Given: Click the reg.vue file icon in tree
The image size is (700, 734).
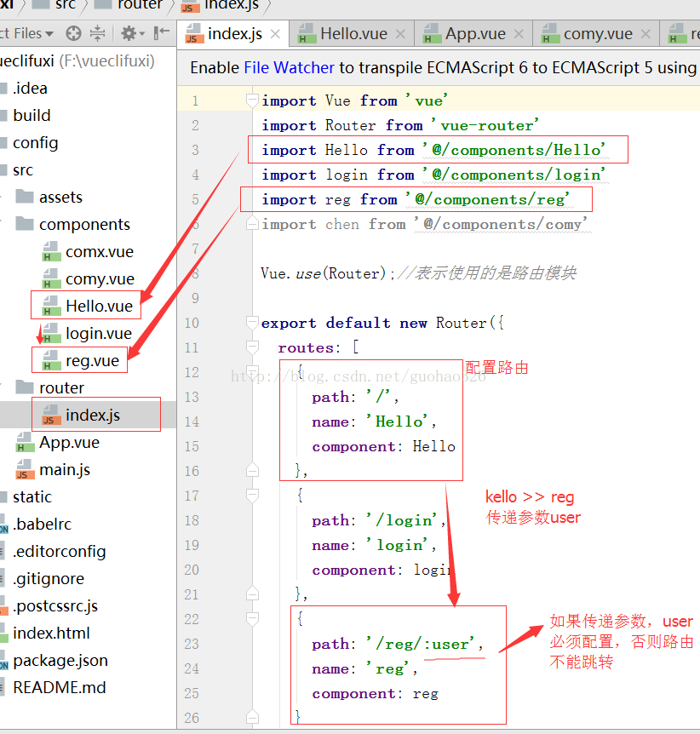Looking at the screenshot, I should click(51, 360).
